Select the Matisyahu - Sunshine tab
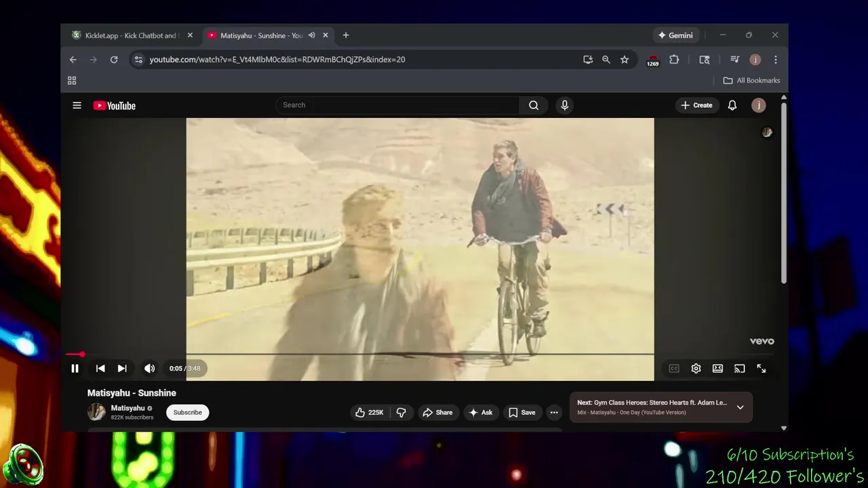 pyautogui.click(x=261, y=35)
